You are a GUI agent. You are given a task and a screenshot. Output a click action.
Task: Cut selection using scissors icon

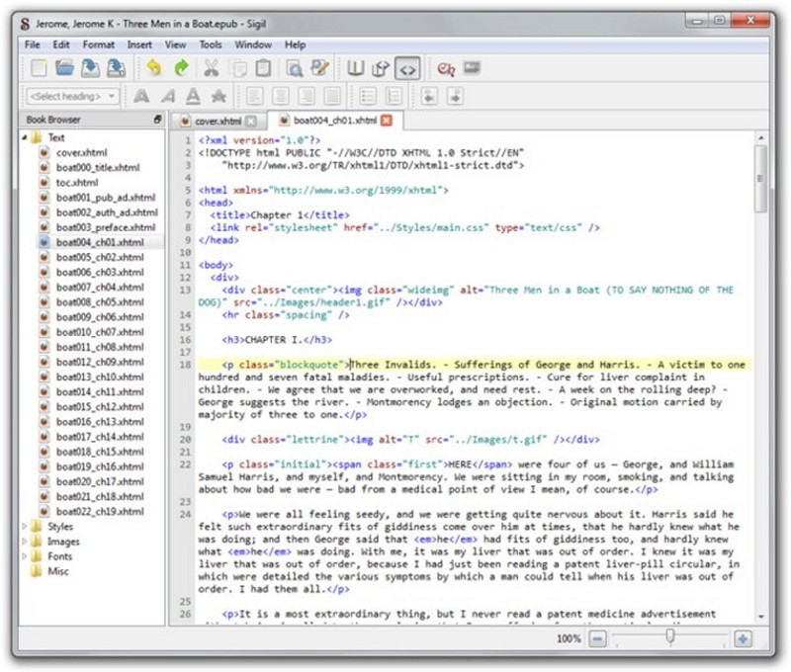tap(212, 68)
